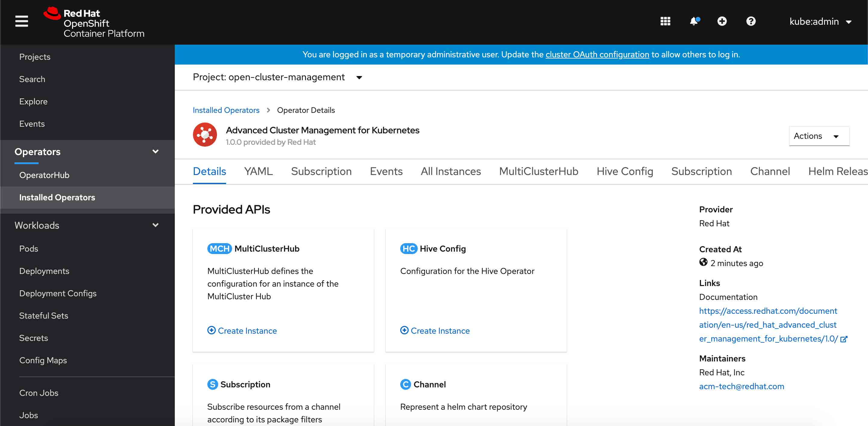Click the MCH MultiClusterHub badge icon
The width and height of the screenshot is (868, 426).
pos(219,249)
